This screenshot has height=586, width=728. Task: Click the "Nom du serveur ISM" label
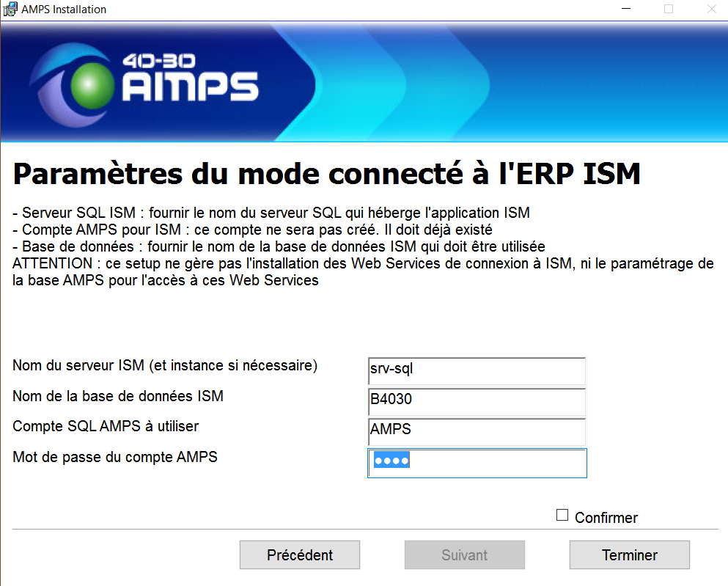point(165,365)
